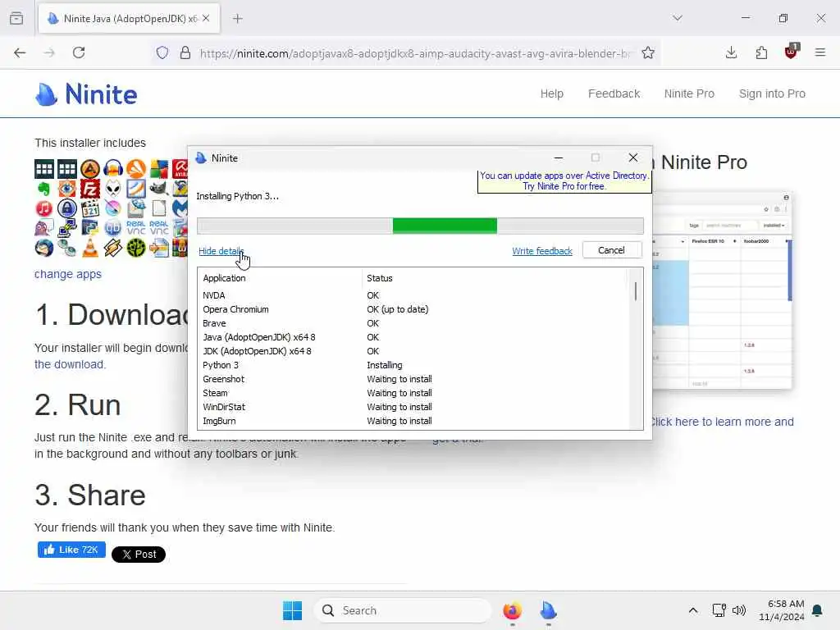Click the Ninite logo in page header
This screenshot has height=630, width=840.
86,94
